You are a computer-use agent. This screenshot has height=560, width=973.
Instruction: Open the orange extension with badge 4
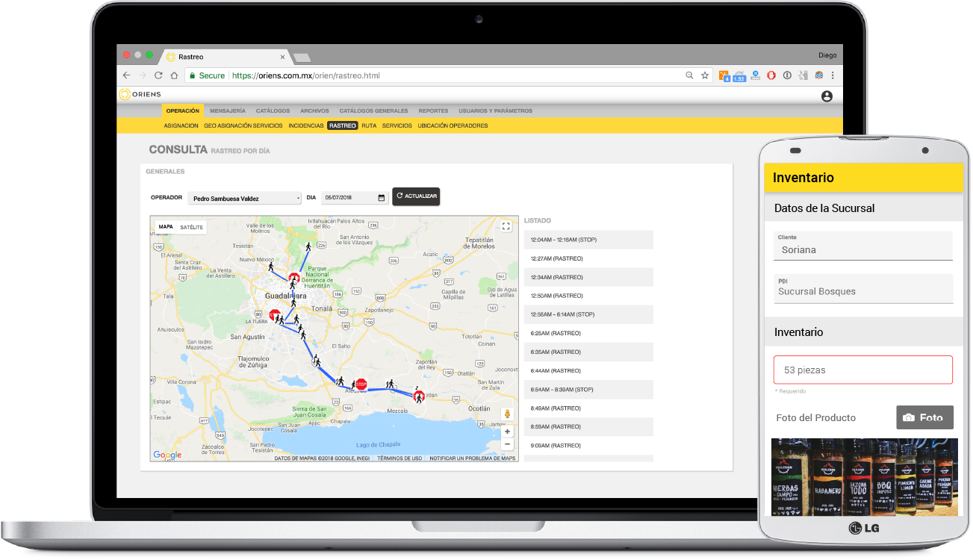[x=724, y=75]
